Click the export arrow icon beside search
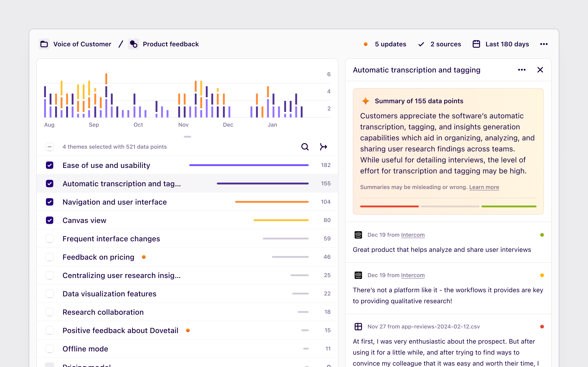 tap(323, 147)
